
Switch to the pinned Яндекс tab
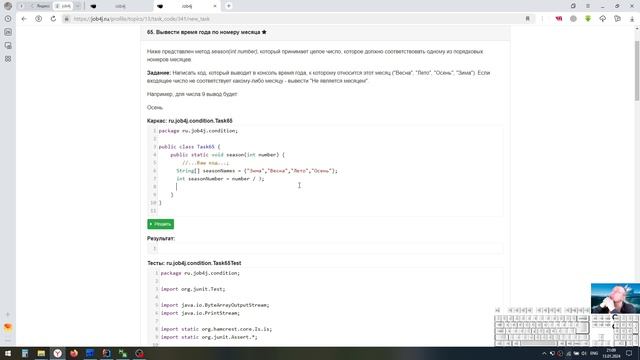tap(41, 6)
